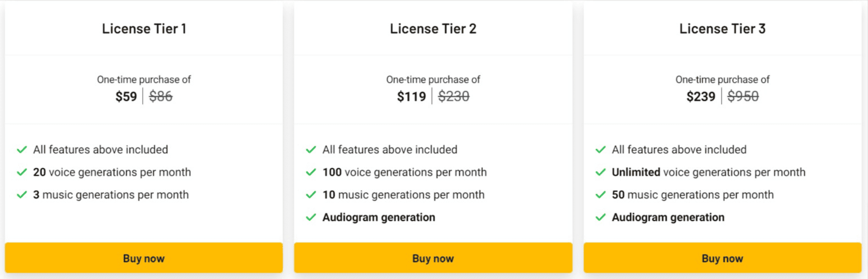Click checkmark beside 10 music generations
868x279 pixels.
tap(311, 195)
